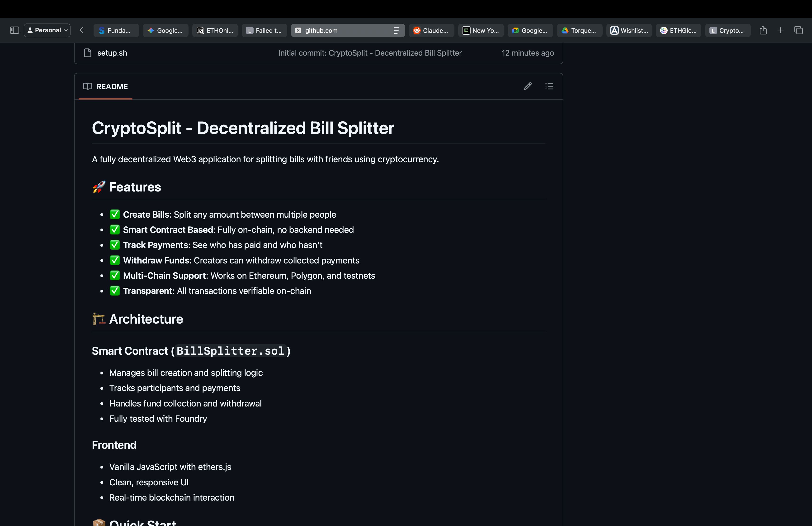Click 'Vanilla JavaScript with ethers.js' bullet
Viewport: 812px width, 526px height.
[170, 467]
